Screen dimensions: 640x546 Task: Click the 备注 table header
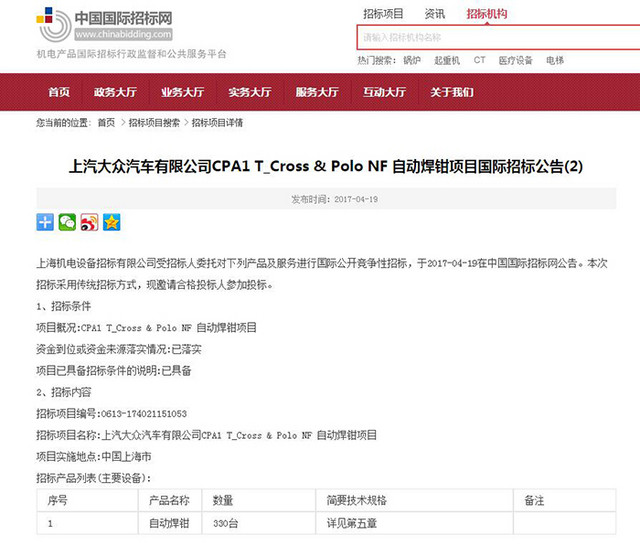coord(534,500)
